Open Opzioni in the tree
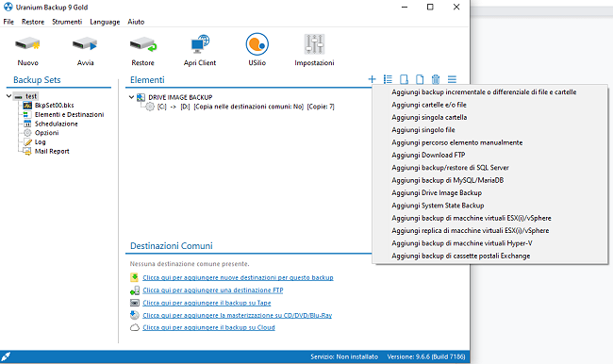This screenshot has width=613, height=364. pos(46,133)
